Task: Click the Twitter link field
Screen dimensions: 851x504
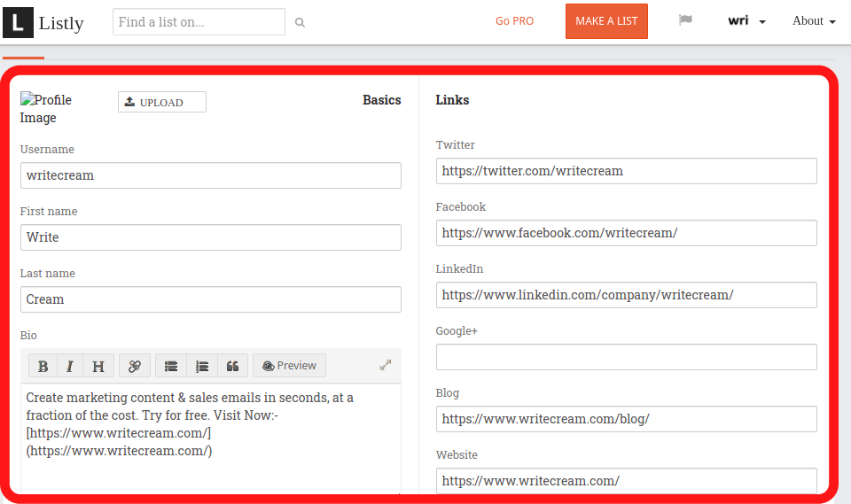Action: coord(627,171)
